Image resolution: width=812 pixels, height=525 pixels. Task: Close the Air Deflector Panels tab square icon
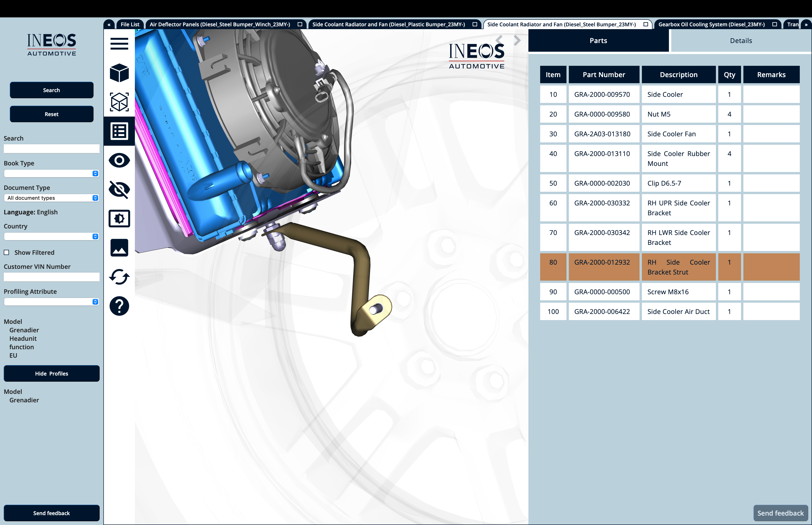point(300,24)
